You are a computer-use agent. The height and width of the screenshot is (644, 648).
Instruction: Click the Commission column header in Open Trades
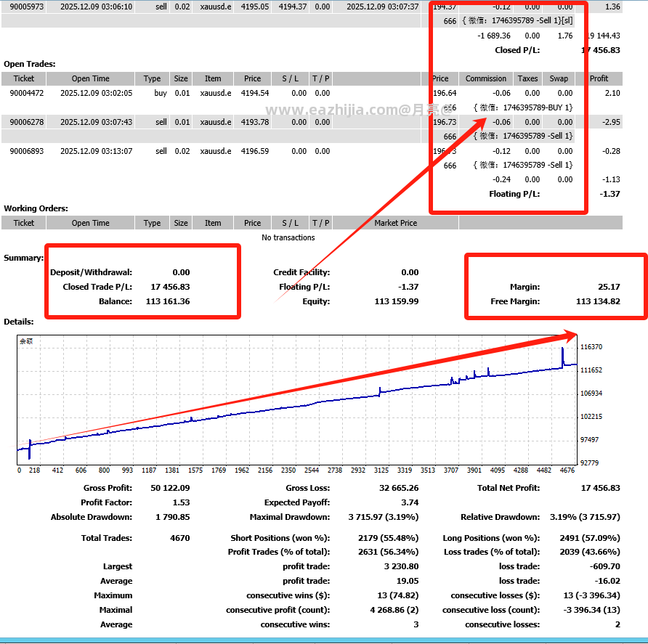(485, 78)
